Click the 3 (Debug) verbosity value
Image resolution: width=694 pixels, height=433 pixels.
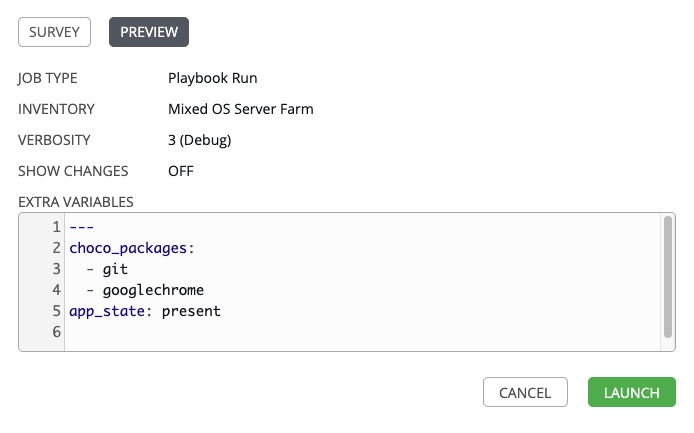200,140
